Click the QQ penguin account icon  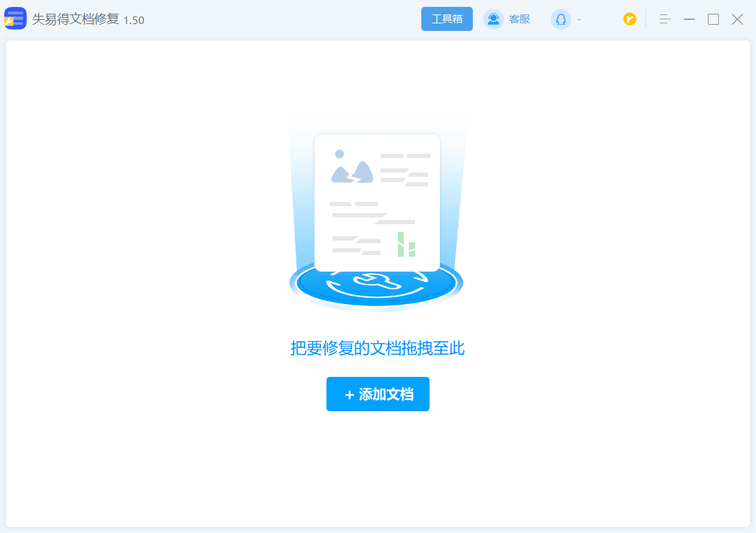pyautogui.click(x=561, y=19)
